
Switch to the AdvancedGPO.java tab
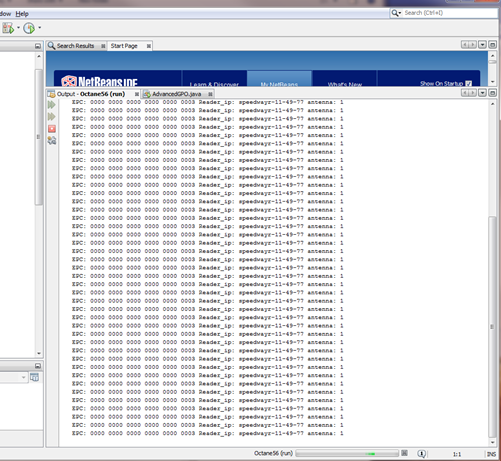point(177,94)
